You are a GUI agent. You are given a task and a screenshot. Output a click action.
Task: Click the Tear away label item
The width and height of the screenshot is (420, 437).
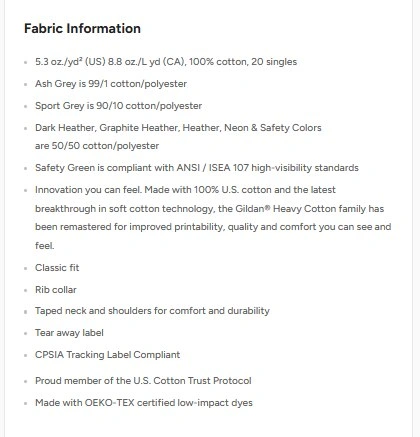(x=69, y=333)
